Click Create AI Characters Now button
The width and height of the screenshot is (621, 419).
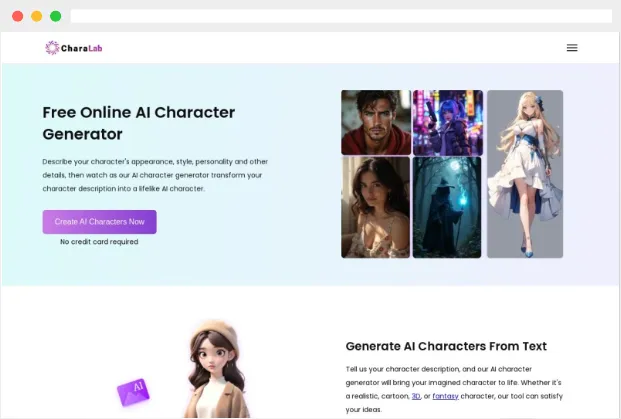tap(99, 222)
